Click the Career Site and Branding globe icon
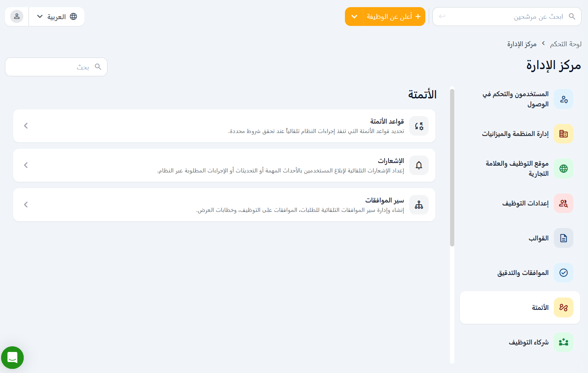This screenshot has width=588, height=373. coord(563,169)
